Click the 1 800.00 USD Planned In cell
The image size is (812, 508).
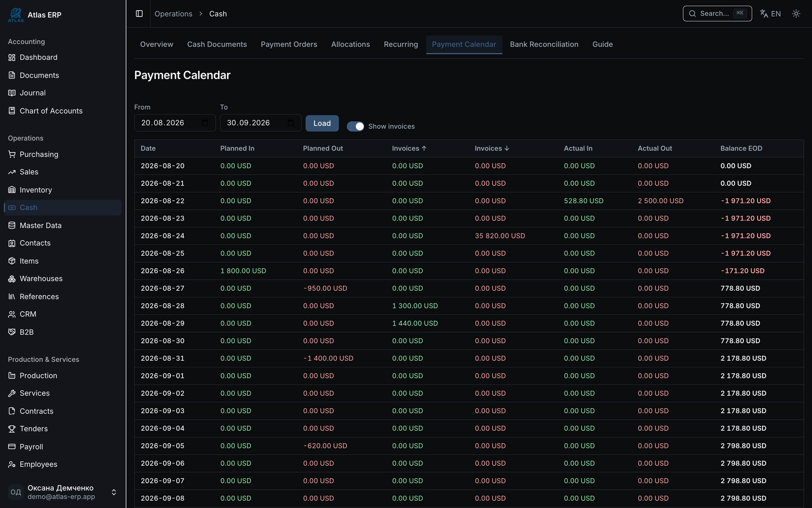(243, 271)
